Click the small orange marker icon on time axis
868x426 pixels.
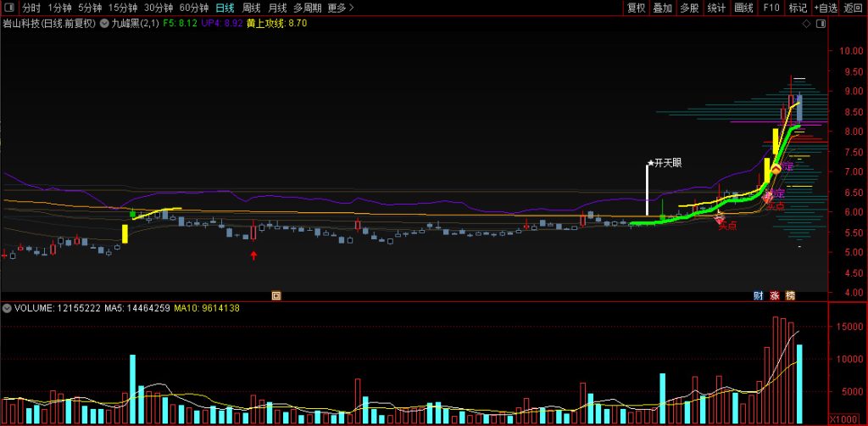[x=275, y=295]
